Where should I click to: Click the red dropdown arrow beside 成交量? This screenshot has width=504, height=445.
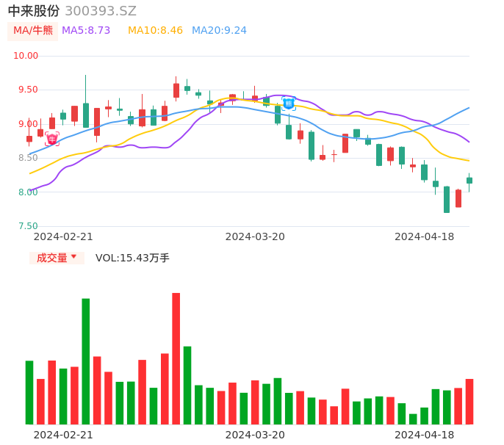tap(73, 257)
